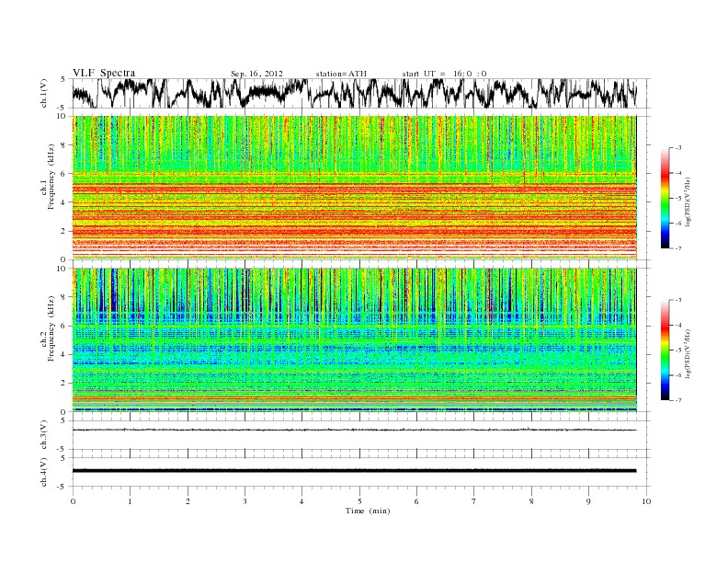
Task: Click the "10" tick on time axis
Action: coord(646,501)
